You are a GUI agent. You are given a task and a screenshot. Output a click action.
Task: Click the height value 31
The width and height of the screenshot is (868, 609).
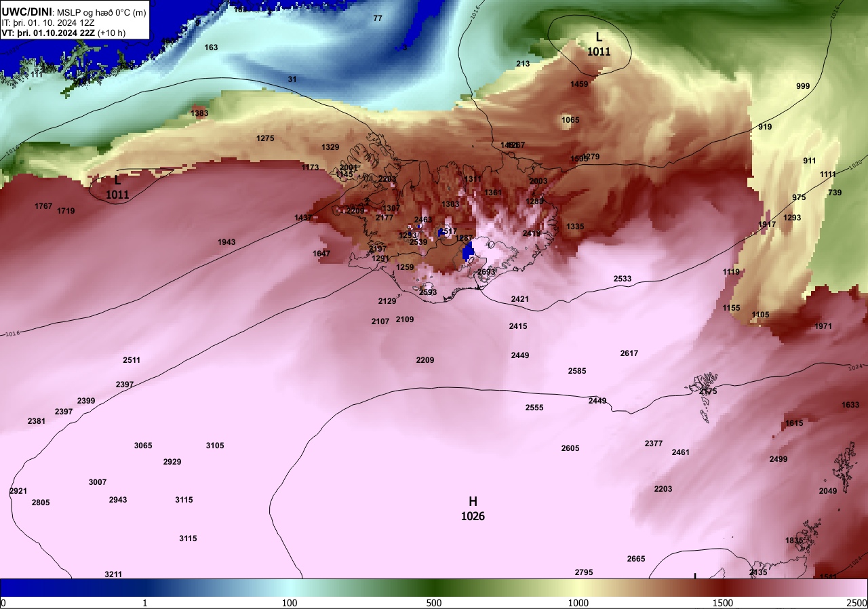click(x=292, y=79)
